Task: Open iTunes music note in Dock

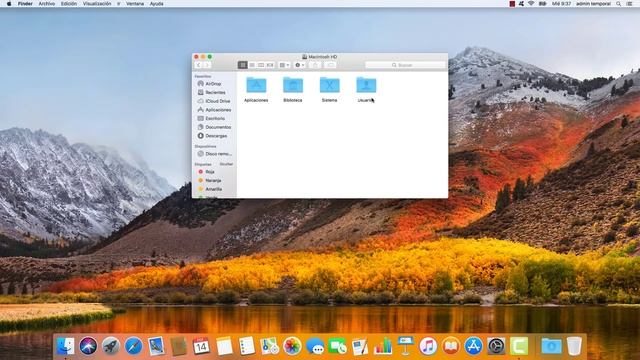Action: coord(428,346)
